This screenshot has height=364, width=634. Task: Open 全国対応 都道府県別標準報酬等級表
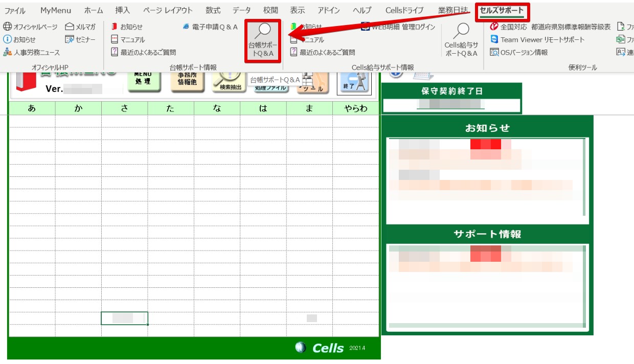click(x=550, y=27)
